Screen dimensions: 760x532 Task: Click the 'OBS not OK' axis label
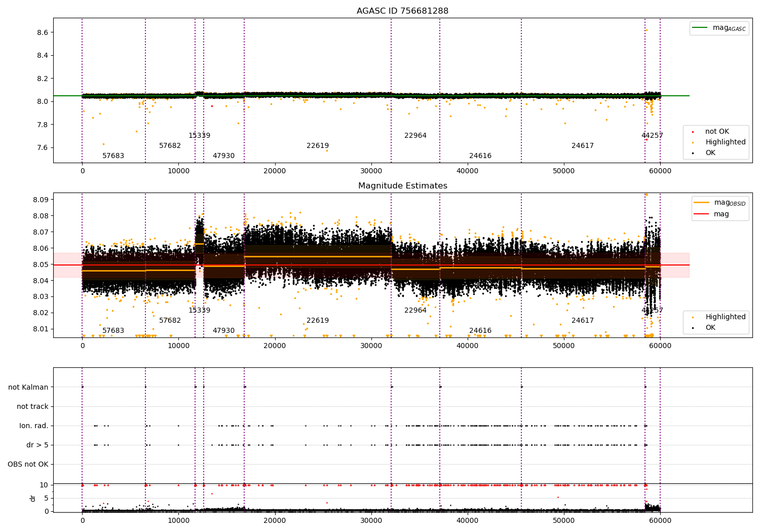click(28, 464)
